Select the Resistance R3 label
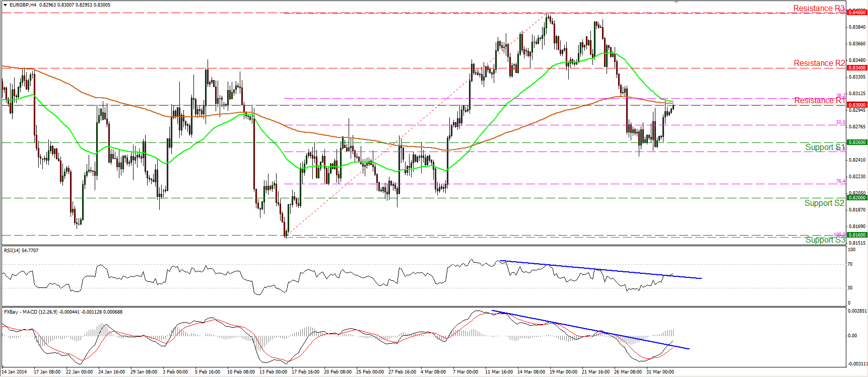The image size is (868, 377). click(x=819, y=9)
